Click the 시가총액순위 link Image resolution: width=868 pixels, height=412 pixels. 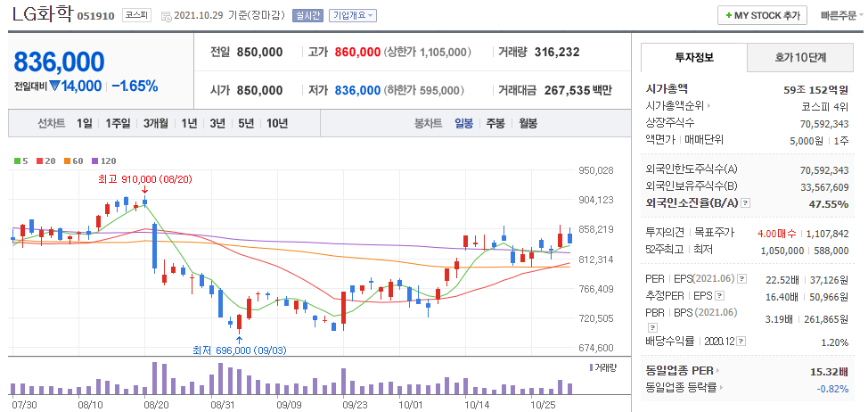tap(675, 106)
